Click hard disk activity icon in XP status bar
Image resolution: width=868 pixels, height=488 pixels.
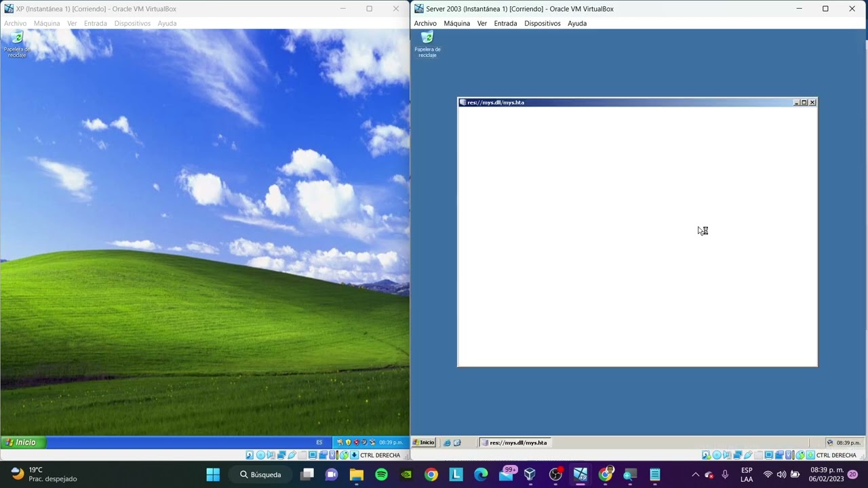[250, 455]
